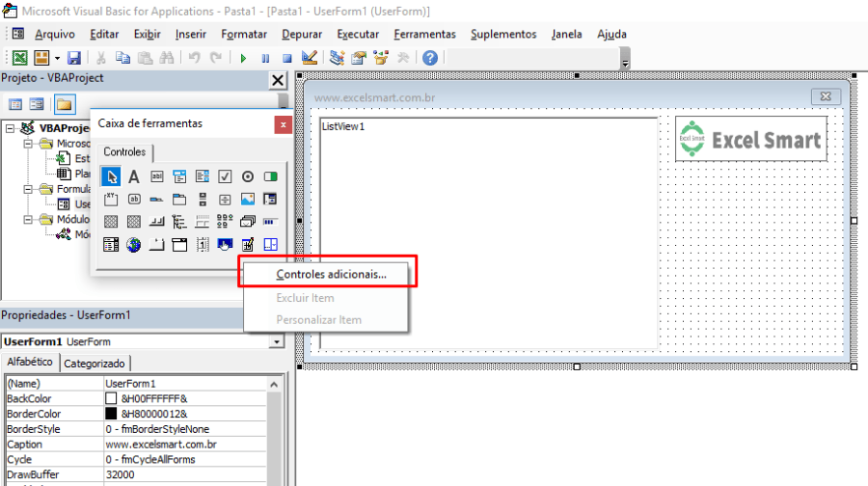Select the pointer (Select Objects) tool in toolbox
This screenshot has height=486, width=868.
(x=111, y=176)
